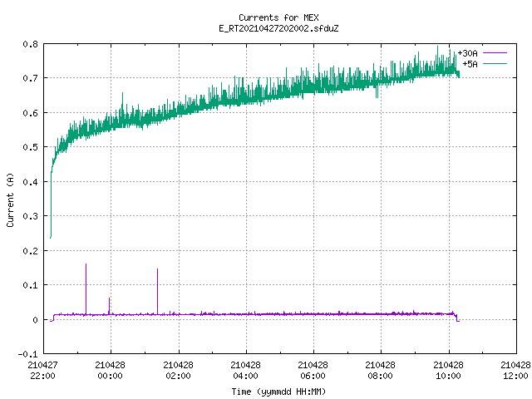Viewport: 532px width, 399px height.
Task: Click the y-axis tick value 0.3
Action: point(30,216)
